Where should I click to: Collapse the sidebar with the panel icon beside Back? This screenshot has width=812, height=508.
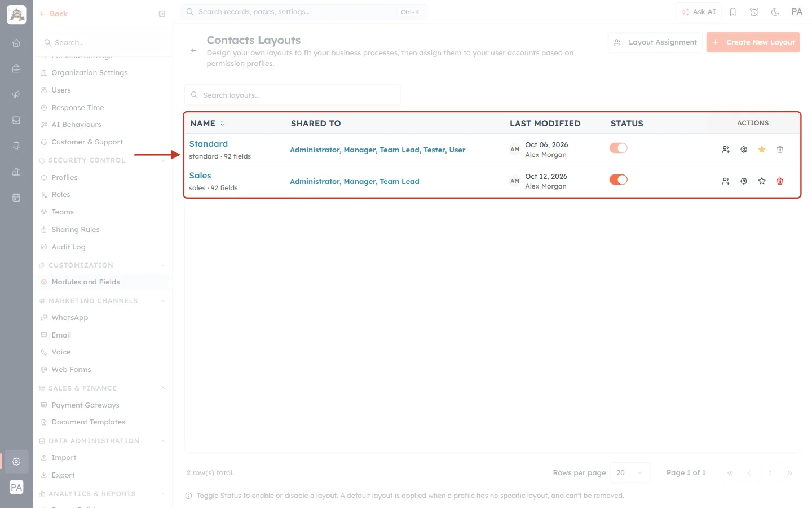[x=162, y=14]
